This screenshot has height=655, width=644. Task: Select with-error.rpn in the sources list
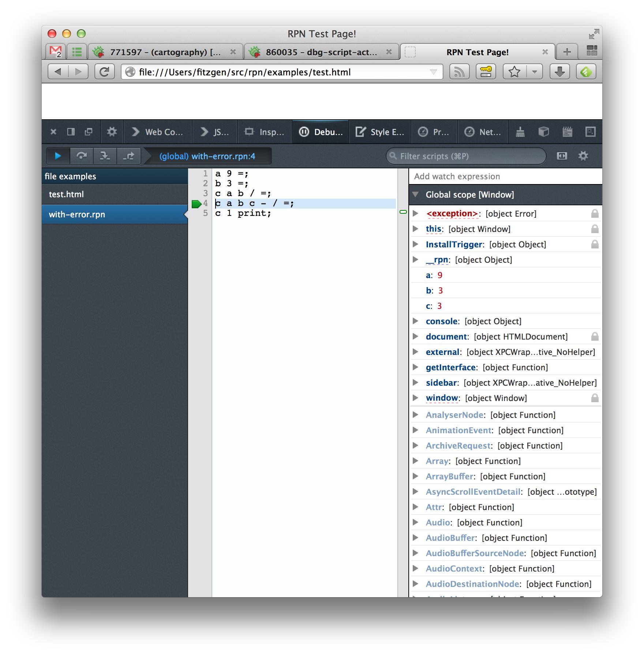click(115, 214)
